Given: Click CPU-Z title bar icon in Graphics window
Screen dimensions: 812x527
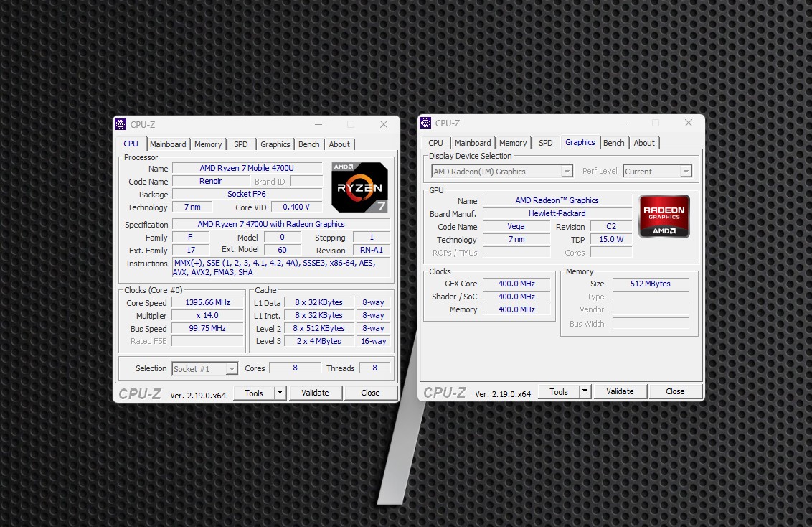Looking at the screenshot, I should click(x=425, y=123).
